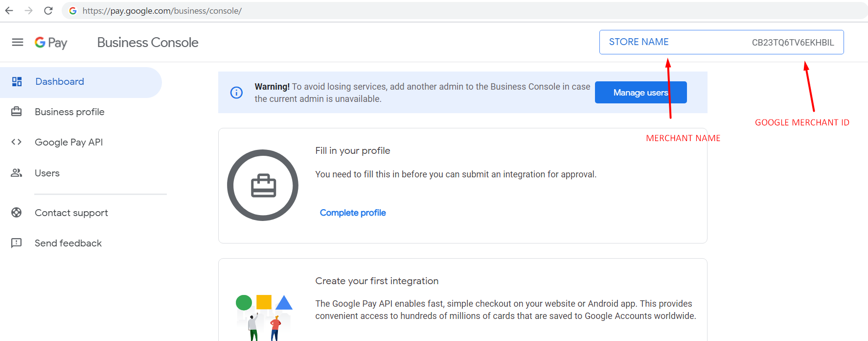Click the large briefcase profile circle icon

pyautogui.click(x=263, y=185)
